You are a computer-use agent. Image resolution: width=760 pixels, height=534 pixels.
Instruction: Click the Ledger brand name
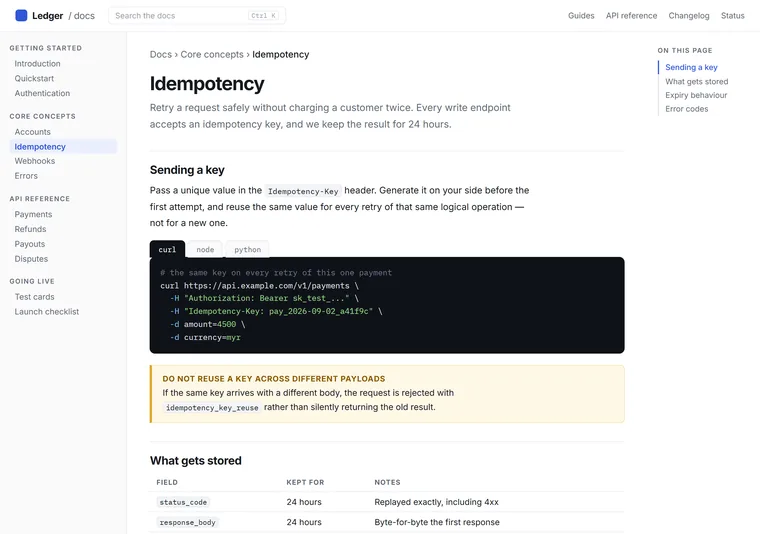click(48, 16)
